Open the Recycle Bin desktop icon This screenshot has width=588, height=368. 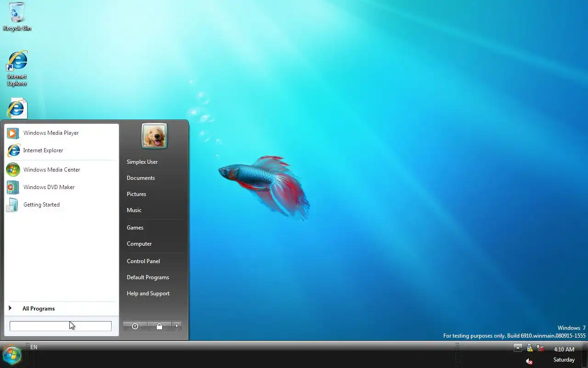[x=17, y=16]
